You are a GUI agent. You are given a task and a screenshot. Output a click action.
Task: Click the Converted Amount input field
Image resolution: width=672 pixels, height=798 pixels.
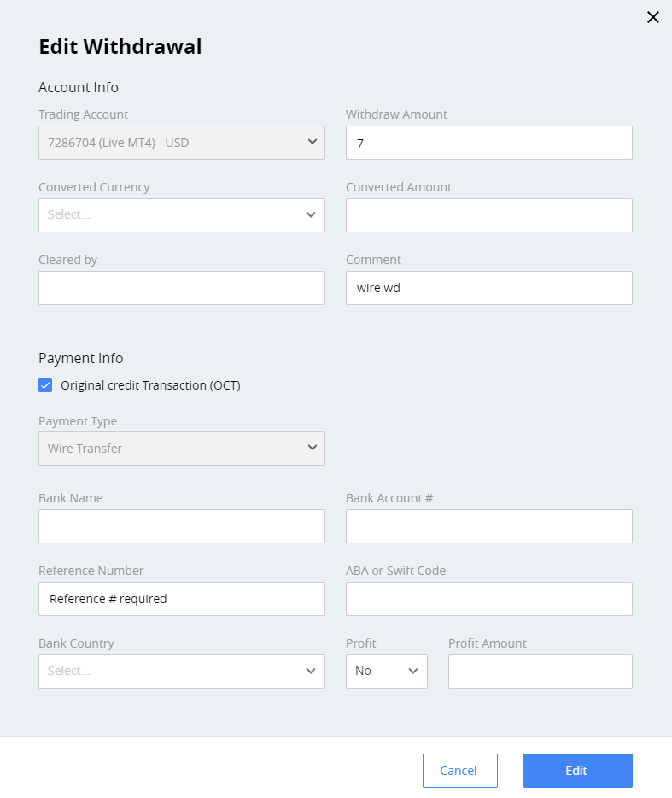click(488, 215)
